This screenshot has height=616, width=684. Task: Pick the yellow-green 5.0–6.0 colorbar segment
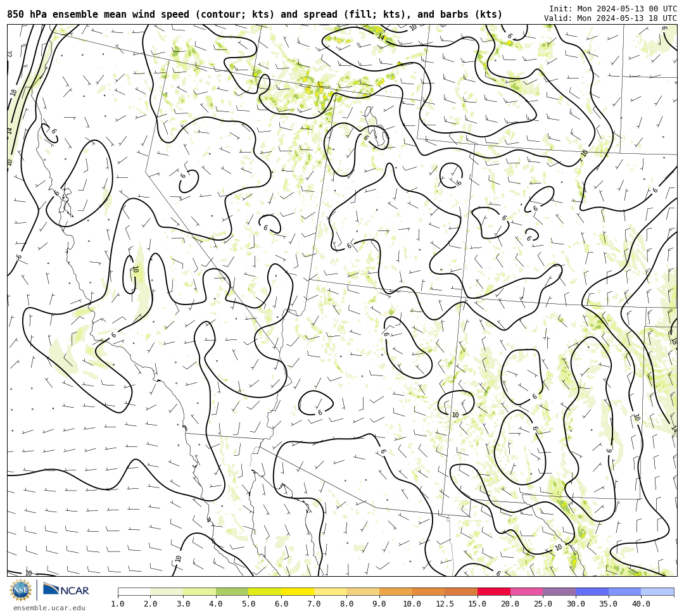265,591
